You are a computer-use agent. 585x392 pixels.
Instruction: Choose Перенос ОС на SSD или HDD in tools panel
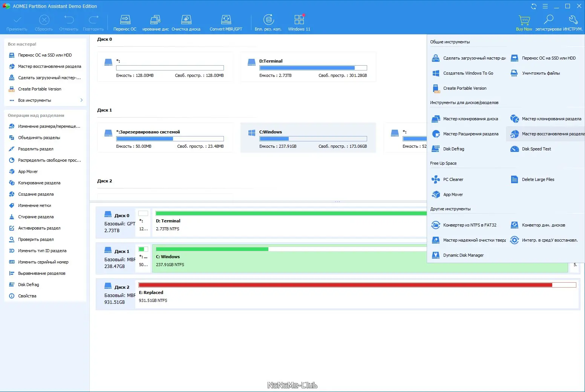[543, 58]
